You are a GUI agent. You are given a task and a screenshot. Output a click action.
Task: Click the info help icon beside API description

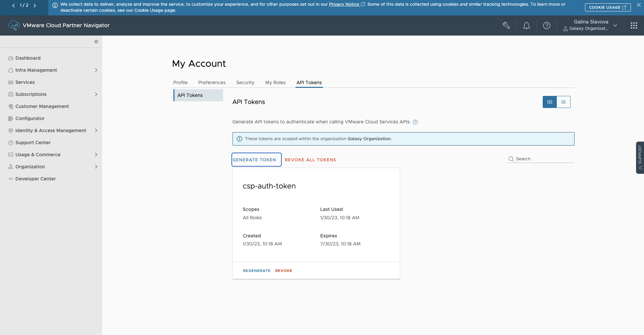pyautogui.click(x=415, y=122)
